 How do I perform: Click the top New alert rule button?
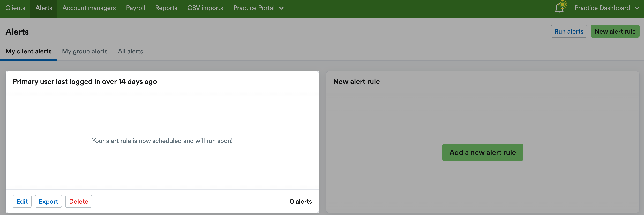click(x=615, y=31)
